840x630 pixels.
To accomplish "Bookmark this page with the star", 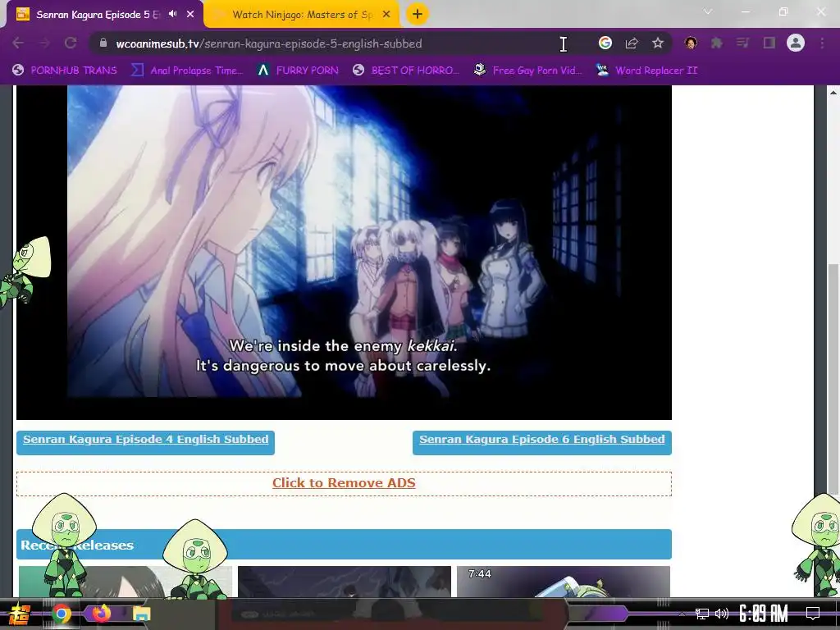I will 658,43.
